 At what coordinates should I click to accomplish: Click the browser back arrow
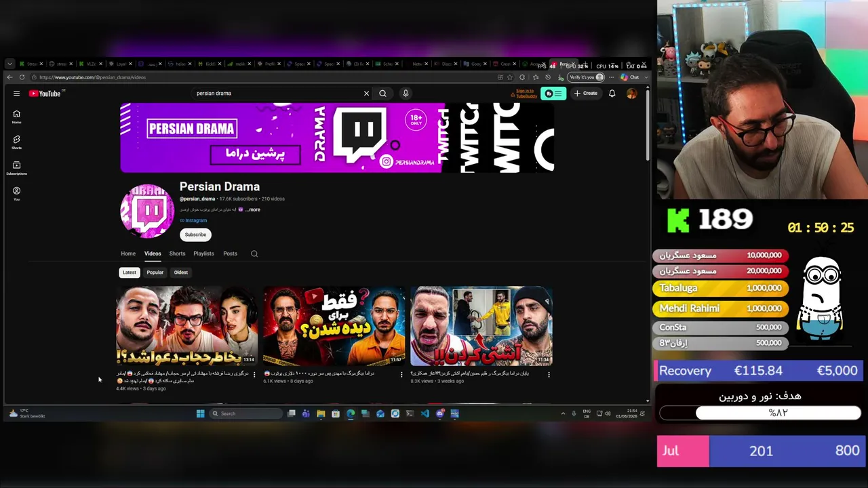pos(9,77)
